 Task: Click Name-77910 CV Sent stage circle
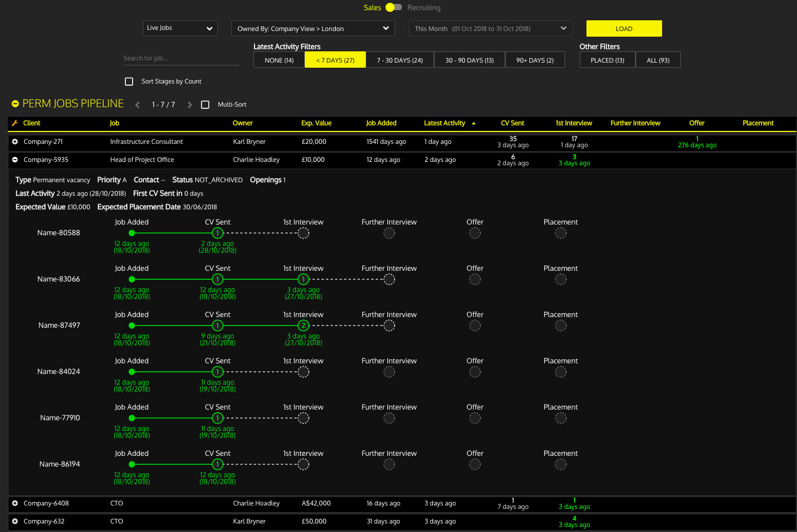[x=217, y=418]
